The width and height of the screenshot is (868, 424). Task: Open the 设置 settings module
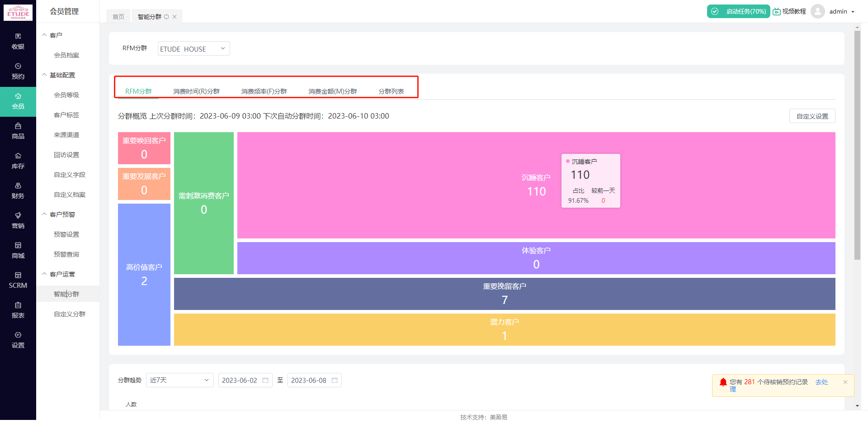click(18, 340)
